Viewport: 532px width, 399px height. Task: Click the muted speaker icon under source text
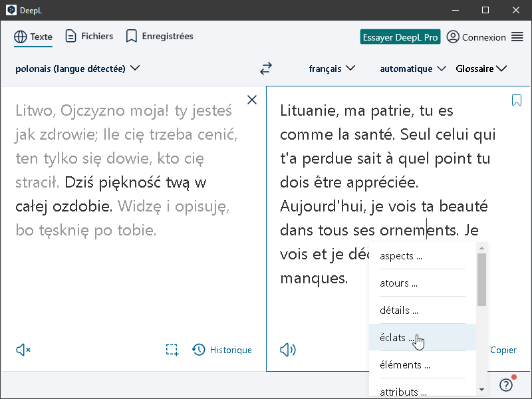(23, 350)
